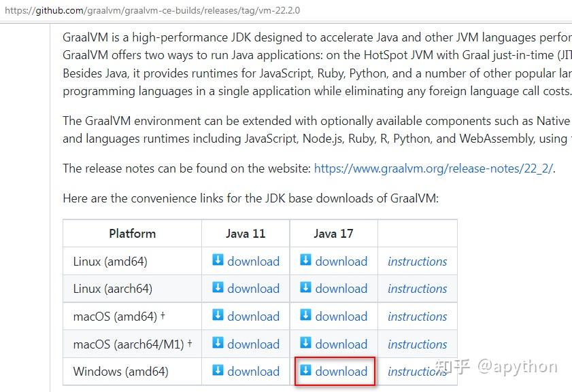572x392 pixels.
Task: Click download arrow icon for Linux aarch64 Java 17
Action: tap(306, 287)
